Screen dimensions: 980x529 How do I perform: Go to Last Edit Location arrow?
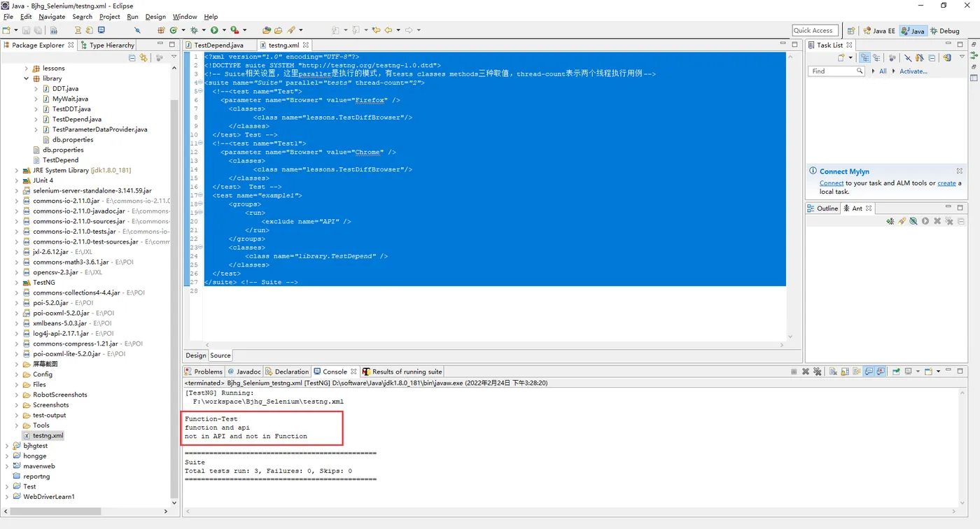click(376, 30)
